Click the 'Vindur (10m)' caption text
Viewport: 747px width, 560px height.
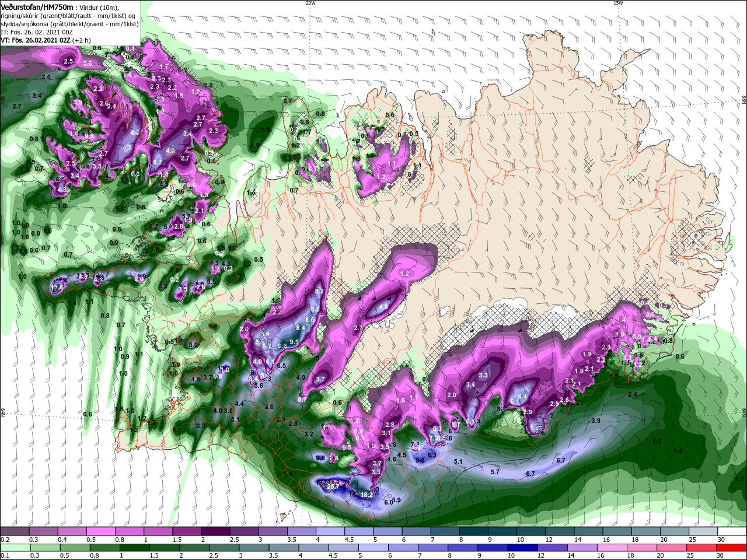click(99, 8)
